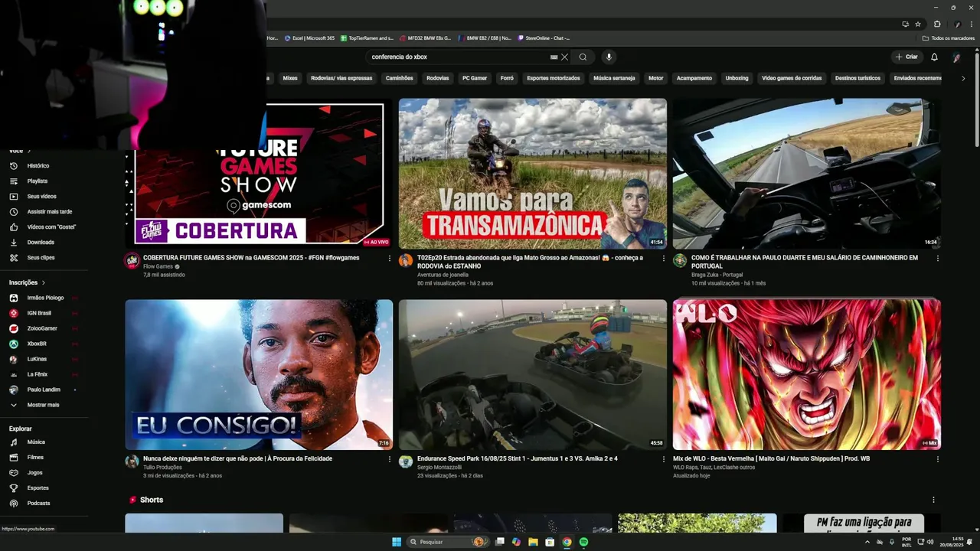Filter by Rodovias/ vias expressas chip
The height and width of the screenshot is (551, 980).
click(x=341, y=78)
